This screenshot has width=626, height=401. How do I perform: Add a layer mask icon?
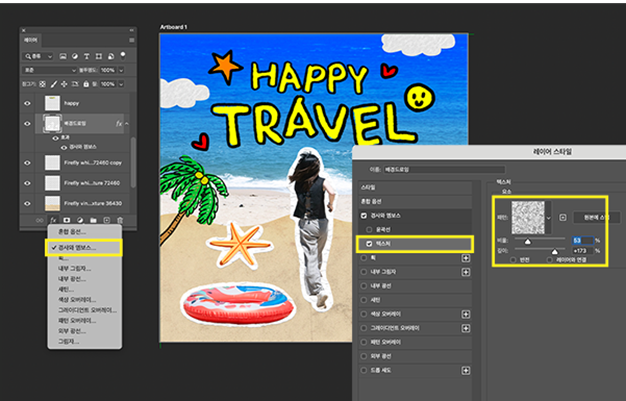click(x=66, y=220)
